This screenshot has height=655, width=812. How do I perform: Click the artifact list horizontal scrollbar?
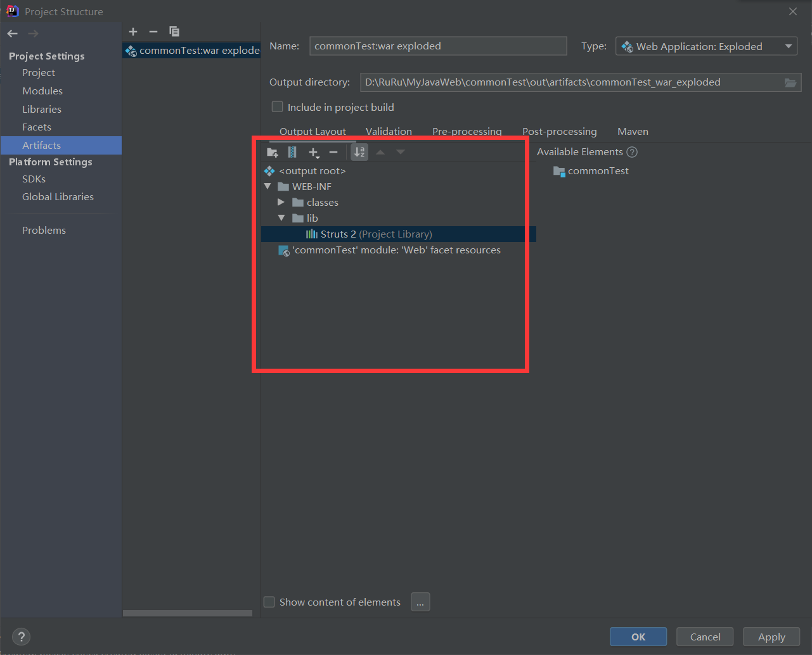188,613
